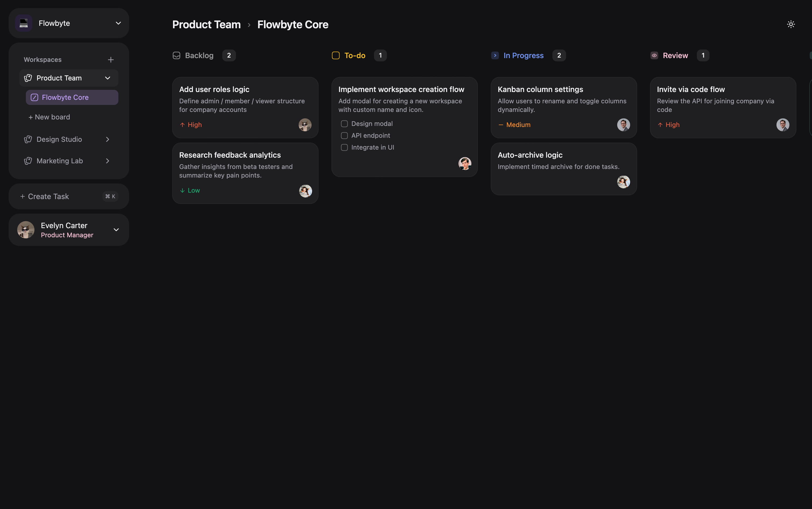Click the Backlog column inbox icon
The width and height of the screenshot is (812, 509).
pos(176,55)
